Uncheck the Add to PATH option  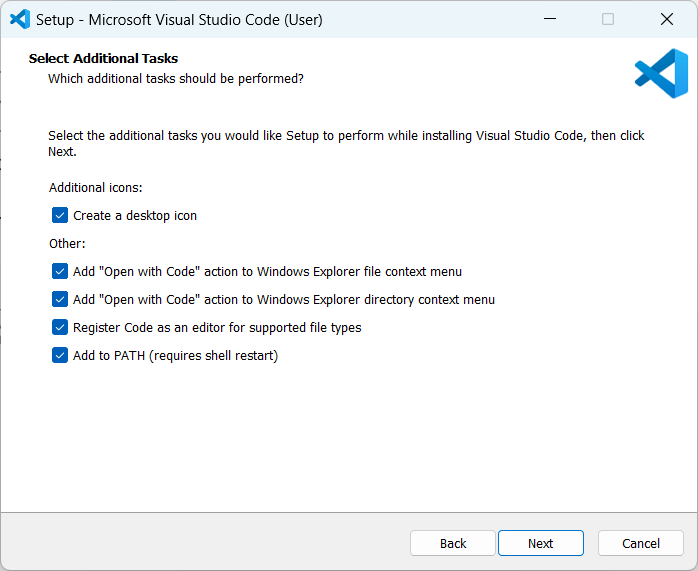60,355
